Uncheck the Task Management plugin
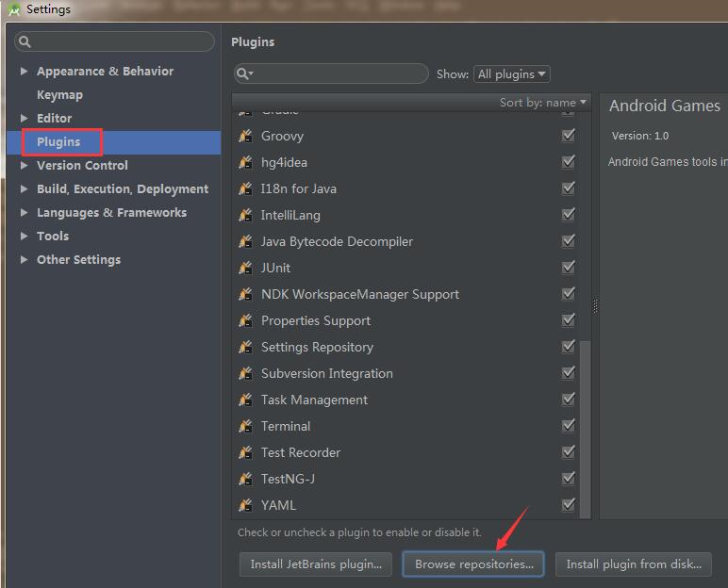This screenshot has height=588, width=728. (x=569, y=400)
